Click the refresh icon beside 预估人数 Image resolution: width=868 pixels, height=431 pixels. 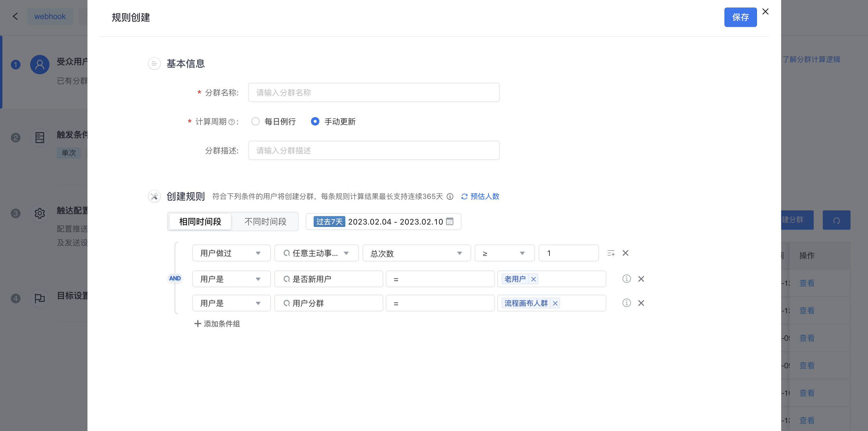pos(464,196)
